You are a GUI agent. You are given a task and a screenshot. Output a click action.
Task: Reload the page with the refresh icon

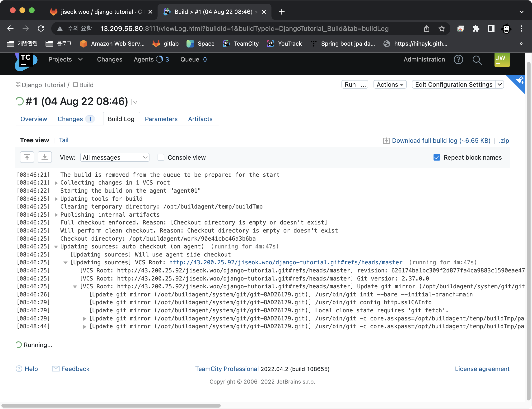[x=41, y=29]
